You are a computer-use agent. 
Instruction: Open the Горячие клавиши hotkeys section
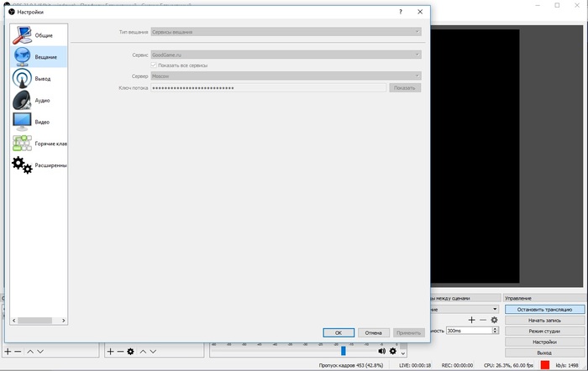(39, 144)
